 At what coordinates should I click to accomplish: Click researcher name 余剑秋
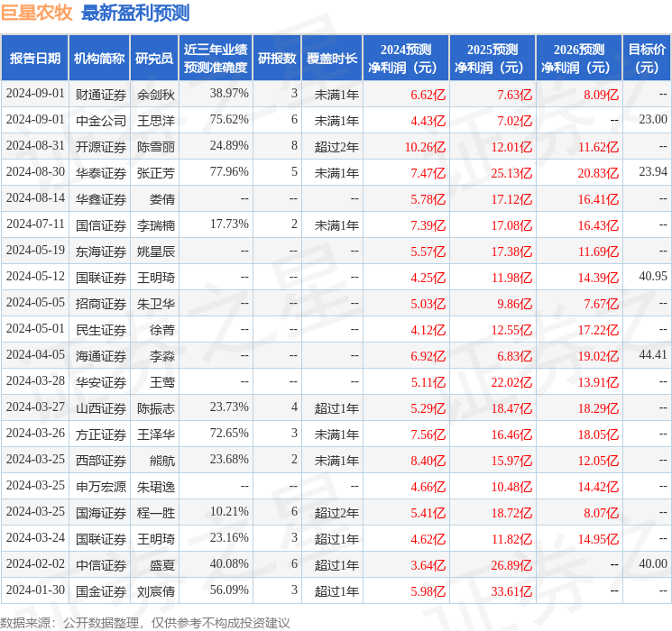156,95
